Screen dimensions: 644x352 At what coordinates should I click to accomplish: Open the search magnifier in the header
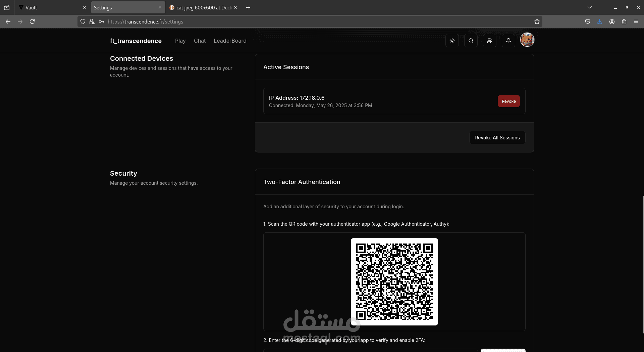471,41
